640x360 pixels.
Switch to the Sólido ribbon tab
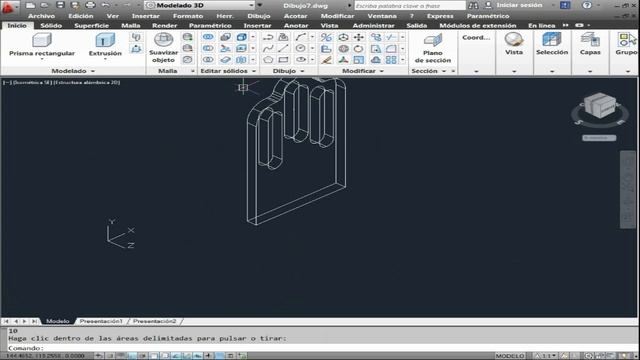coord(51,25)
